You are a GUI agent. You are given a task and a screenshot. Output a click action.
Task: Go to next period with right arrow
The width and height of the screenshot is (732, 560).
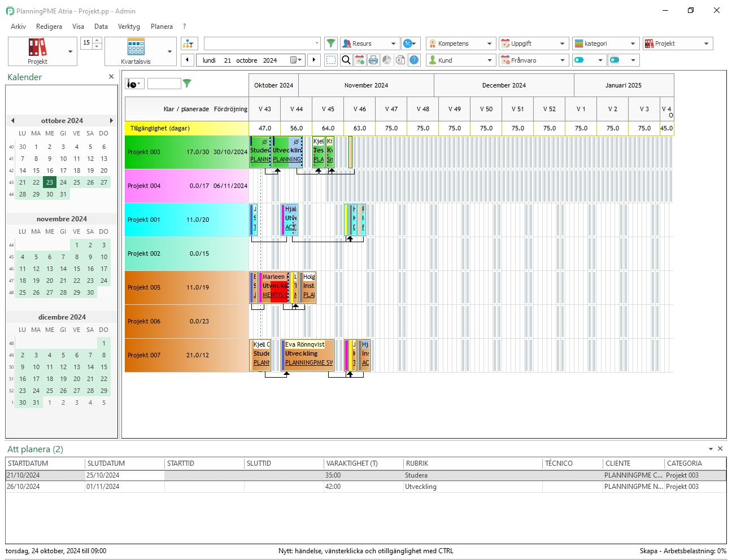point(314,60)
